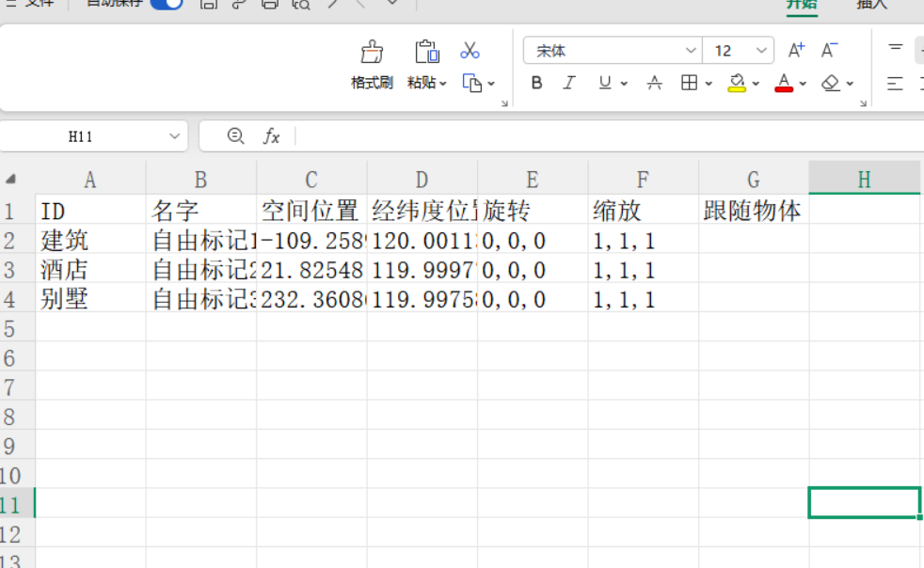Apply italic formatting
Image resolution: width=924 pixels, height=568 pixels.
[568, 84]
